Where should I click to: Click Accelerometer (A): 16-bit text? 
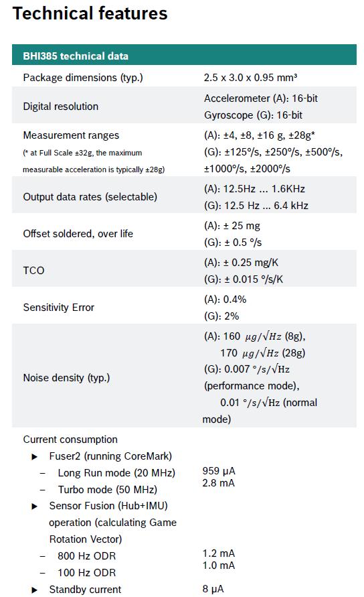261,98
